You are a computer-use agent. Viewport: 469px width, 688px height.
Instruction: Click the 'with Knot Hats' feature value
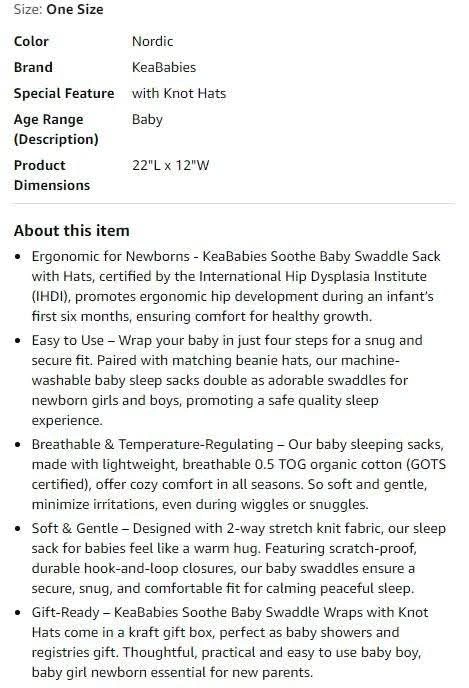click(x=179, y=93)
